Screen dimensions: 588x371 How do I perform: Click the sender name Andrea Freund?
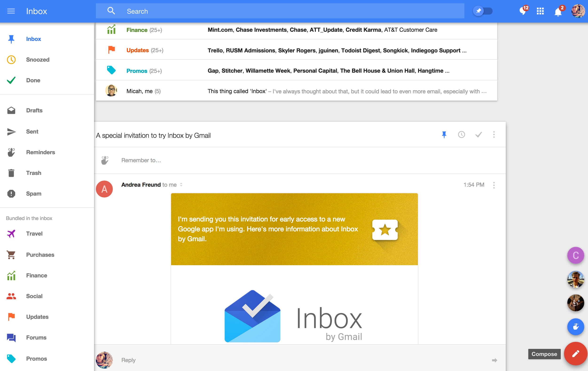tap(141, 185)
